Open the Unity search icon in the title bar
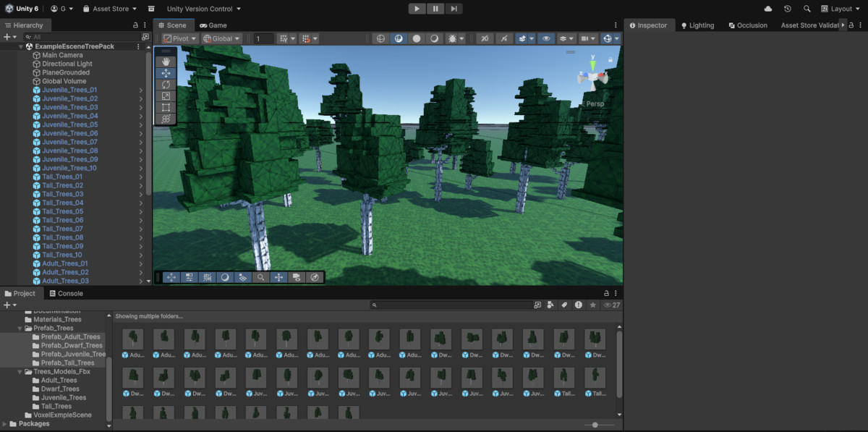Viewport: 868px width, 432px height. 807,9
